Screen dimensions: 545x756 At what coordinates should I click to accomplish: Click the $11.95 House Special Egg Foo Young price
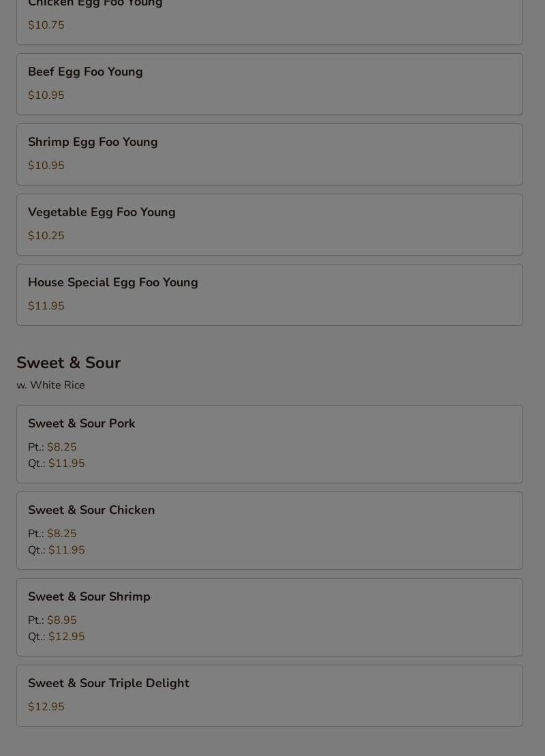click(x=46, y=306)
